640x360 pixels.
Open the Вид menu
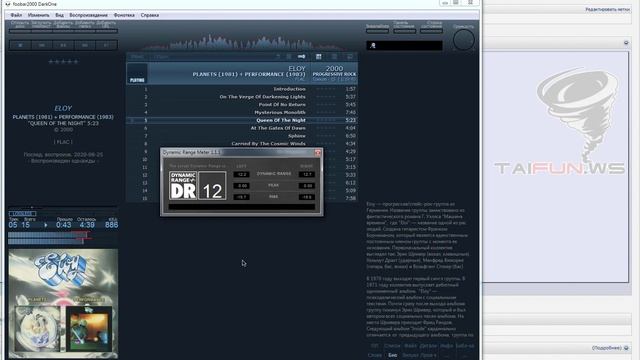pos(59,15)
